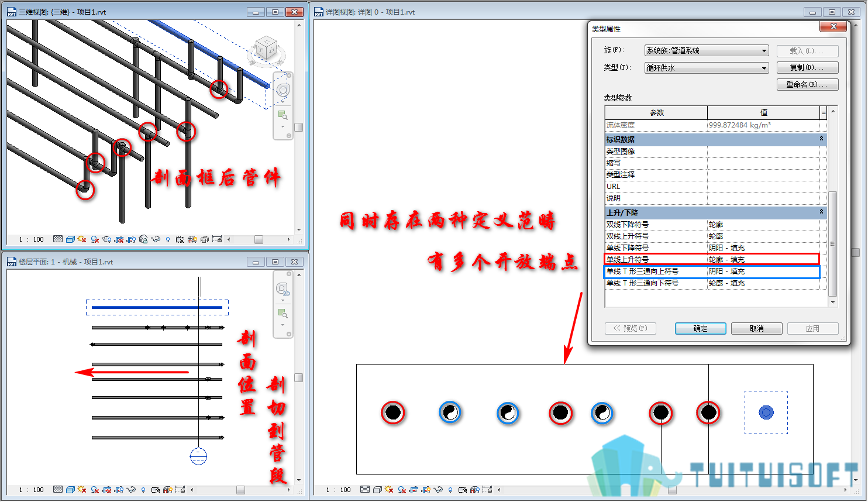
Task: Click 2D steering wheel in floor plan
Action: coord(283,289)
